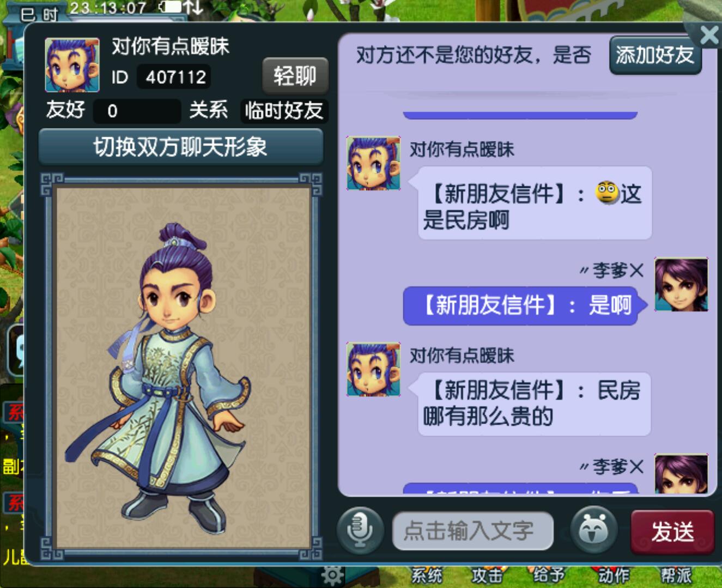Click sender avatar beside 这是民房啊 message
This screenshot has width=722, height=588.
[x=374, y=163]
